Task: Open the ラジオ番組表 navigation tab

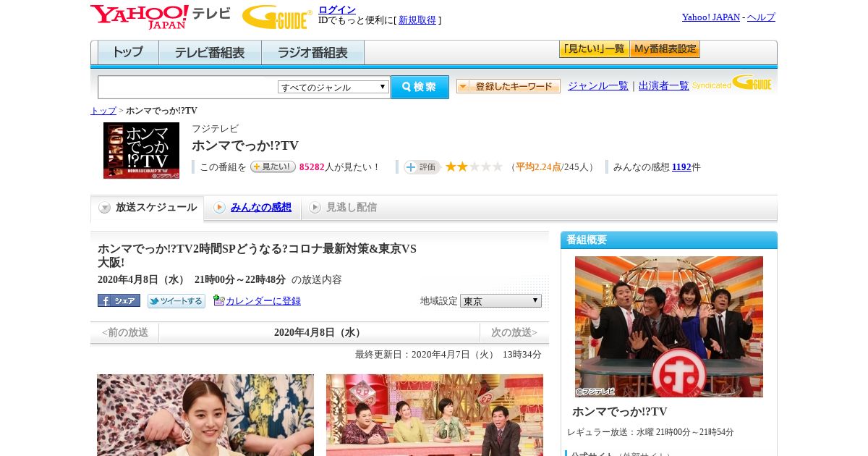Action: point(312,53)
